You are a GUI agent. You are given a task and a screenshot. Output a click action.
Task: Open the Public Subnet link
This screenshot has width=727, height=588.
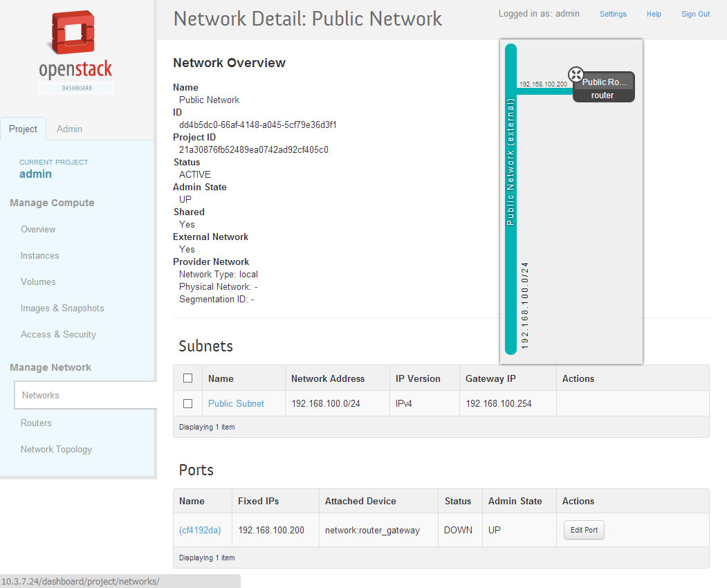click(236, 403)
